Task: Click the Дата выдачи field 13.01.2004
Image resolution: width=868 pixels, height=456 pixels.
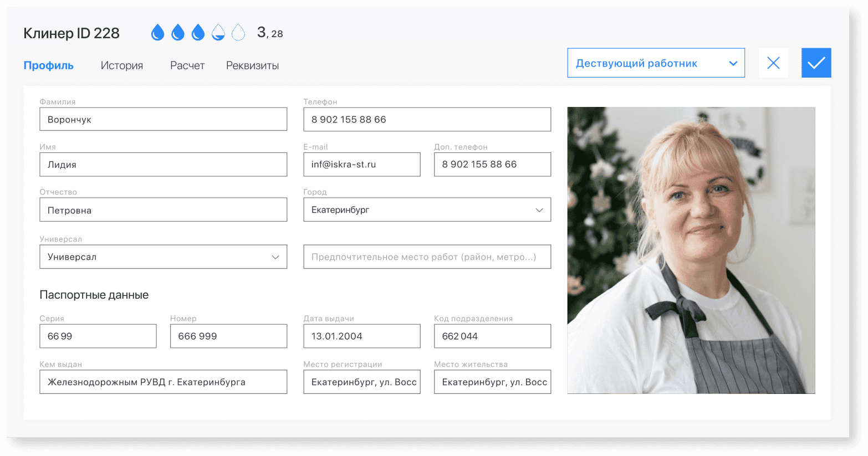Action: point(361,336)
